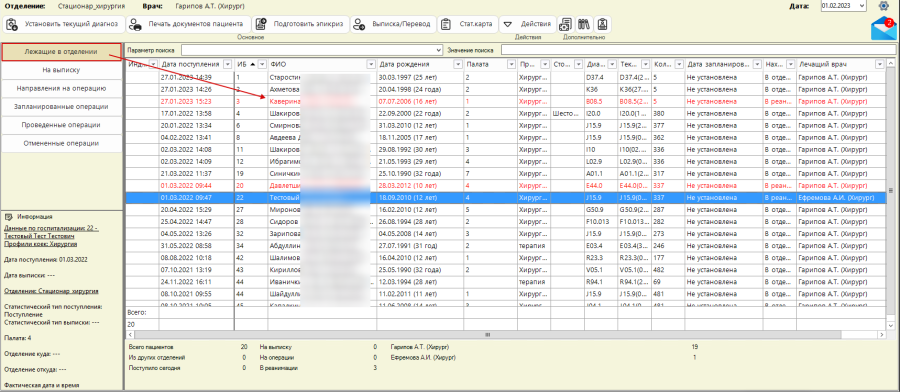Select Проведенные операции section
This screenshot has height=392, width=900.
point(61,125)
